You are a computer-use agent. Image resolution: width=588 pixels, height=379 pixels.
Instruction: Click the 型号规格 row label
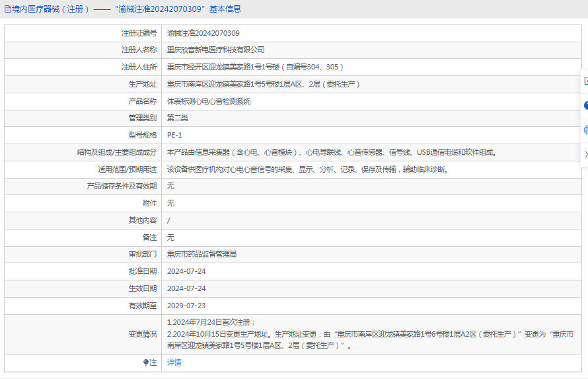tap(143, 135)
